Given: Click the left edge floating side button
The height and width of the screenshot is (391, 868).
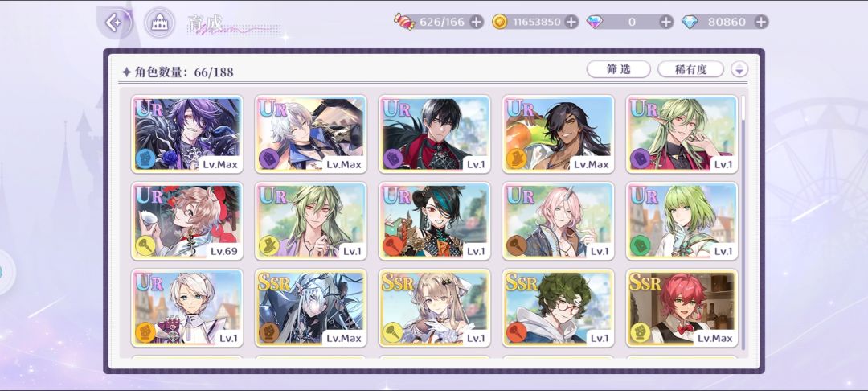Looking at the screenshot, I should click(x=6, y=273).
